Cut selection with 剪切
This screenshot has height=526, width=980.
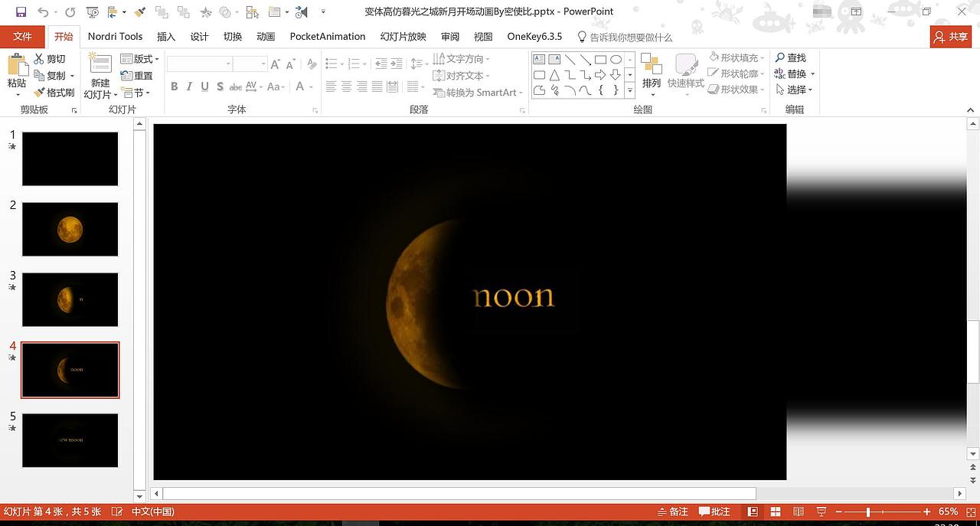pyautogui.click(x=51, y=59)
